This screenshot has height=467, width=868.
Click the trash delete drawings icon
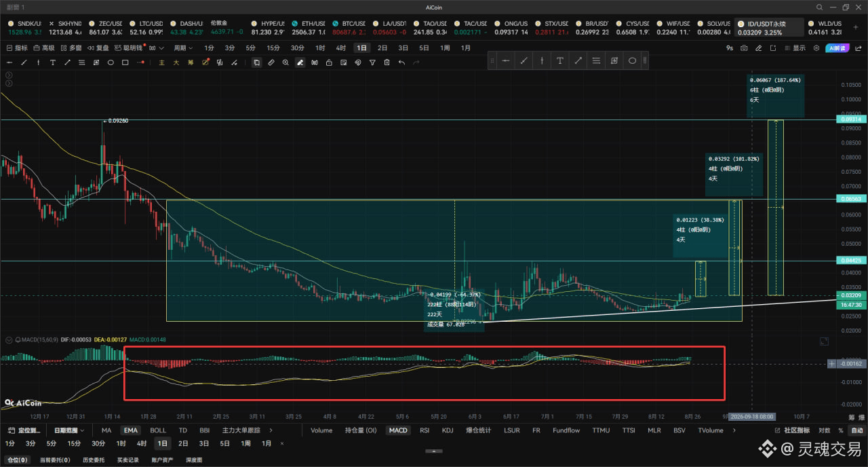[387, 62]
